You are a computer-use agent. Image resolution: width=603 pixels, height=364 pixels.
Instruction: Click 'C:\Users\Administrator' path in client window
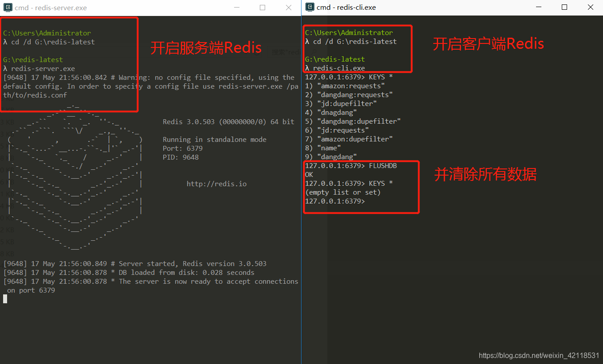[x=349, y=32]
